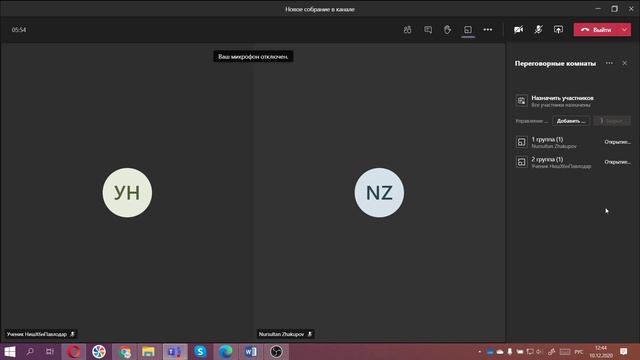Viewport: 640px width, 360px height.
Task: Open Word from the taskbar
Action: coord(251,351)
